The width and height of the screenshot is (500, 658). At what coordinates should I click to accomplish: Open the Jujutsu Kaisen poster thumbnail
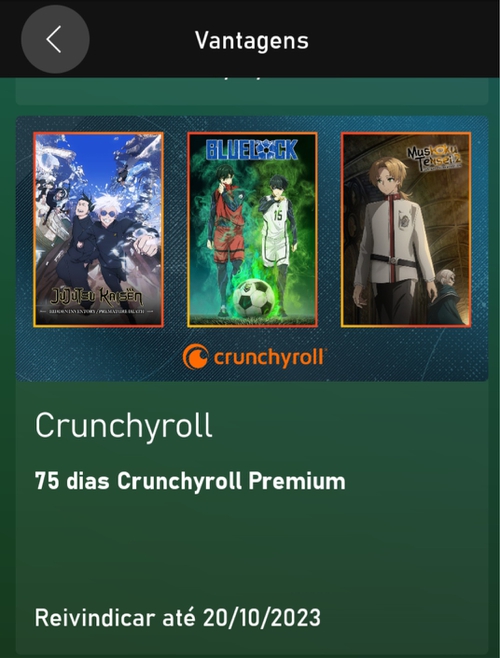[x=98, y=230]
